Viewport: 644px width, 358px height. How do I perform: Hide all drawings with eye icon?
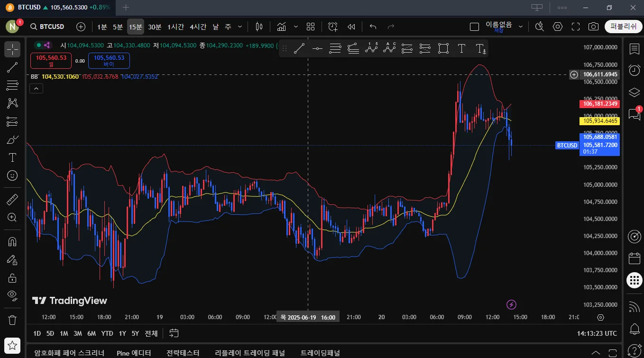tap(12, 295)
